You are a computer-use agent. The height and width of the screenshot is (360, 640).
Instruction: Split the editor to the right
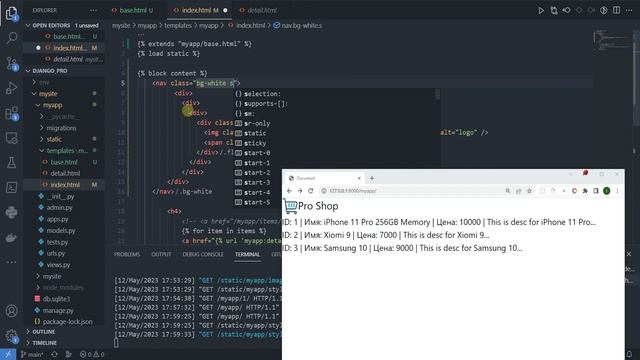616,10
